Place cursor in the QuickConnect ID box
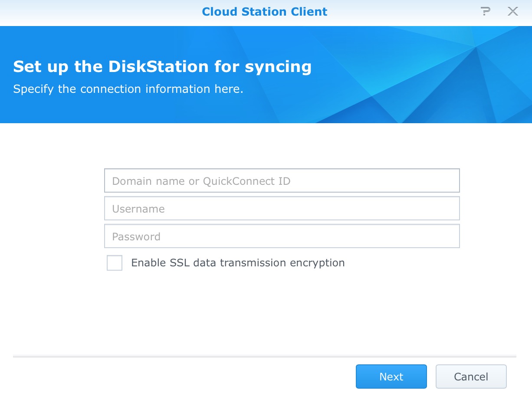This screenshot has width=532, height=393. 282,181
